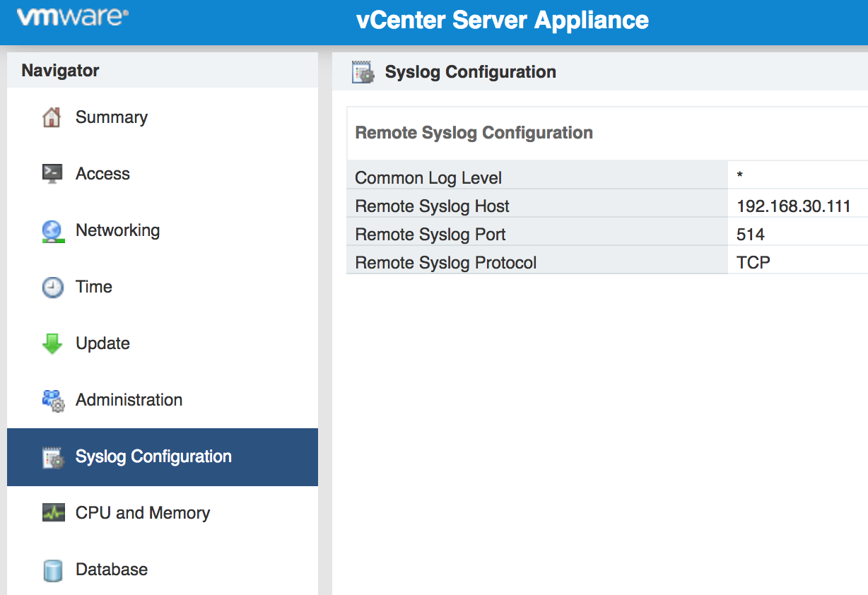Click the Administration users icon
This screenshot has width=868, height=595.
point(53,401)
